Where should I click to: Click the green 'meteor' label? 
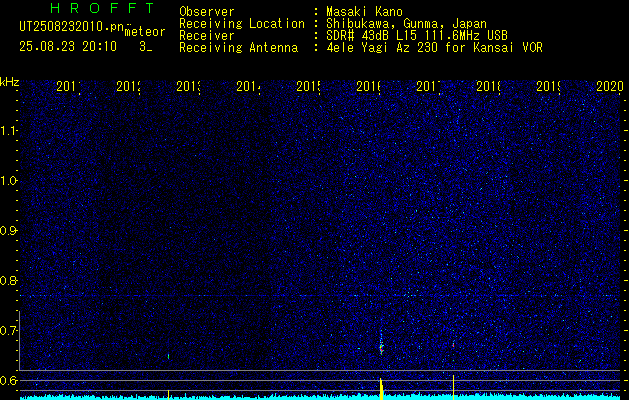click(144, 32)
